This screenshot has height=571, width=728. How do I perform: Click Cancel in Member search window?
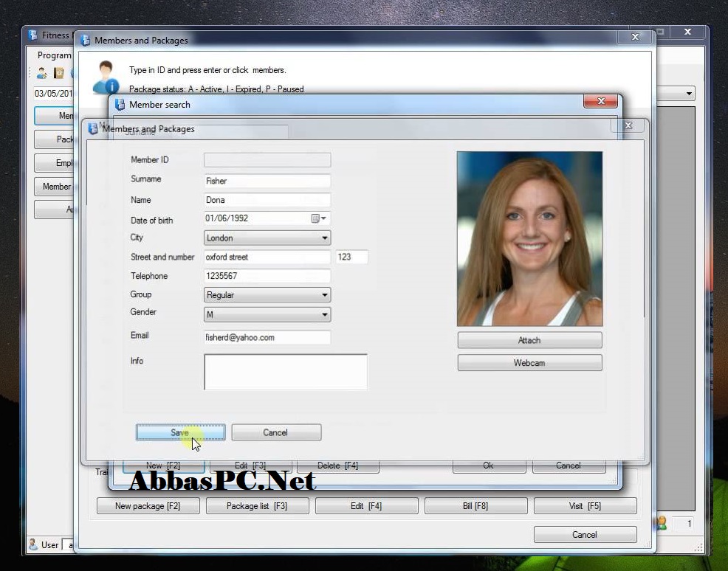569,466
